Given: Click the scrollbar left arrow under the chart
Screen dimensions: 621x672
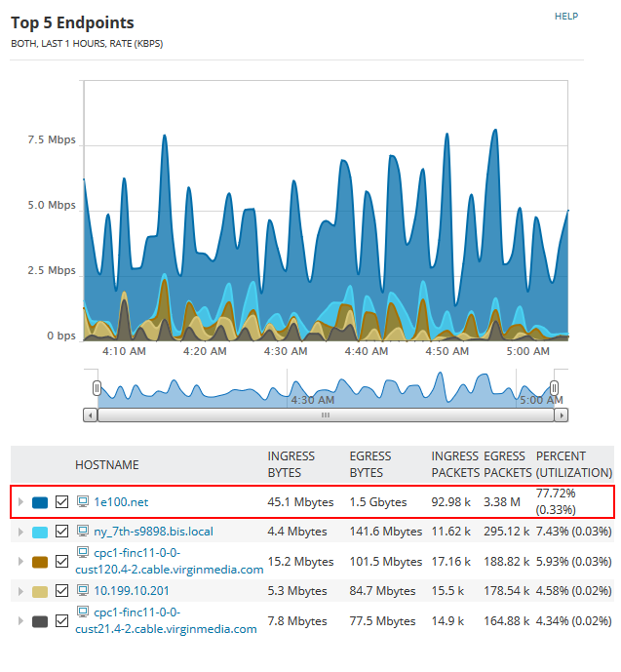Looking at the screenshot, I should 91,415.
